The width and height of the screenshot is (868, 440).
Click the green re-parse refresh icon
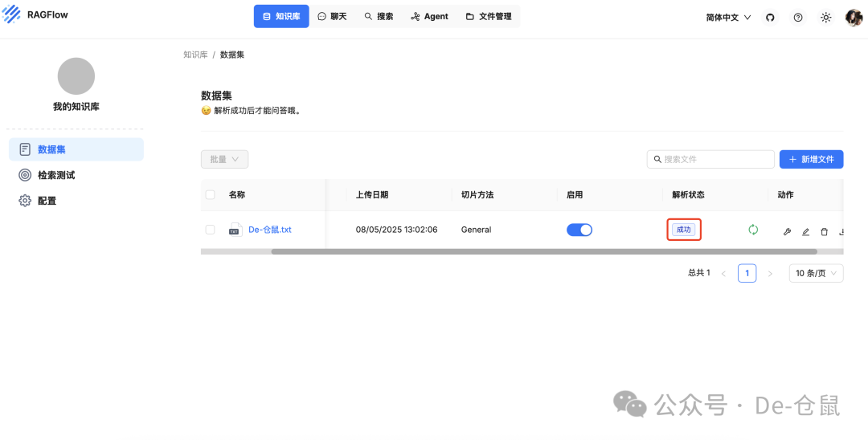753,230
